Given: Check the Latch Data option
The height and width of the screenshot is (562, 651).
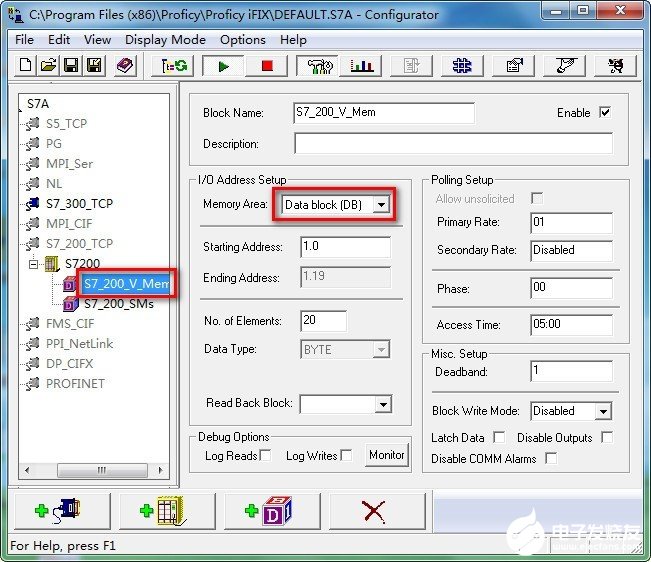Looking at the screenshot, I should pos(499,438).
